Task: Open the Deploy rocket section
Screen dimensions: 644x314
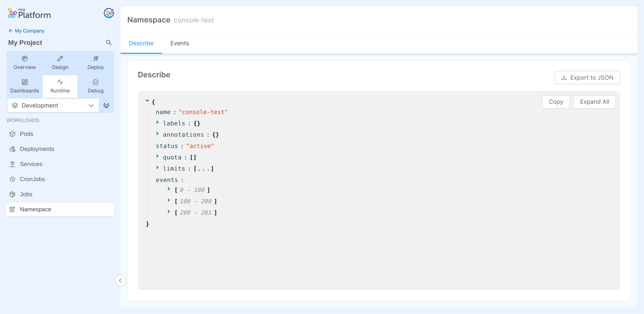Action: pyautogui.click(x=95, y=62)
